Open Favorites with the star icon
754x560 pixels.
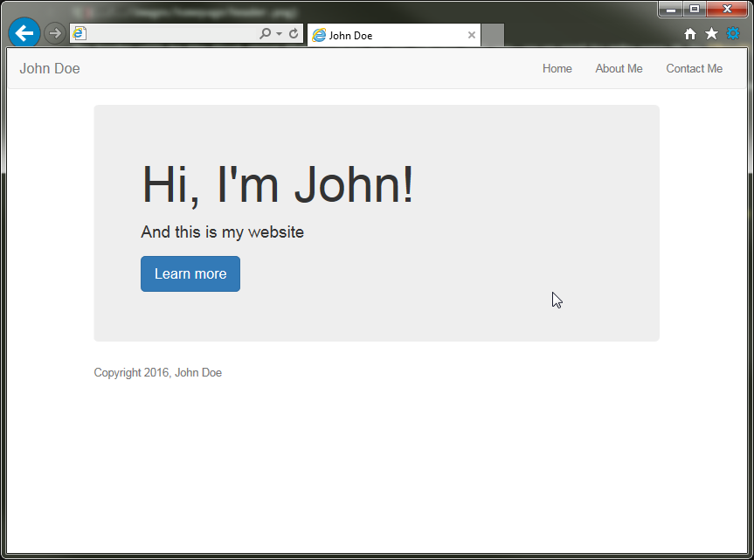(711, 33)
